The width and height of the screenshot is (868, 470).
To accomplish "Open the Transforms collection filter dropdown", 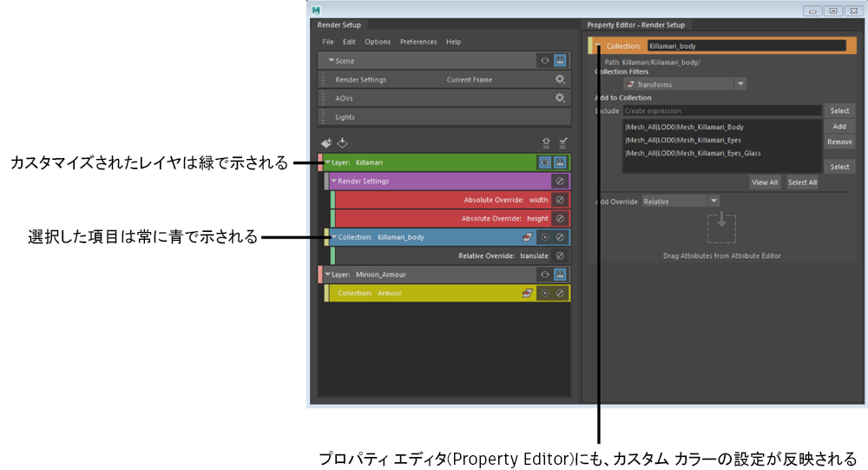I will click(x=740, y=84).
